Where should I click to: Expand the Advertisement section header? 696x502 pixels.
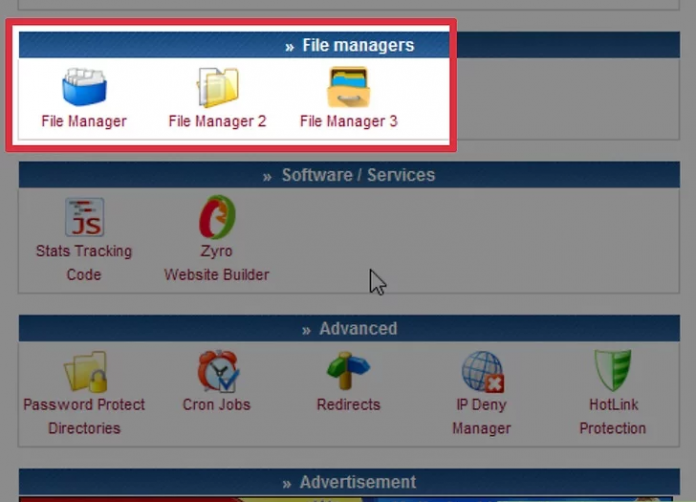click(x=348, y=483)
